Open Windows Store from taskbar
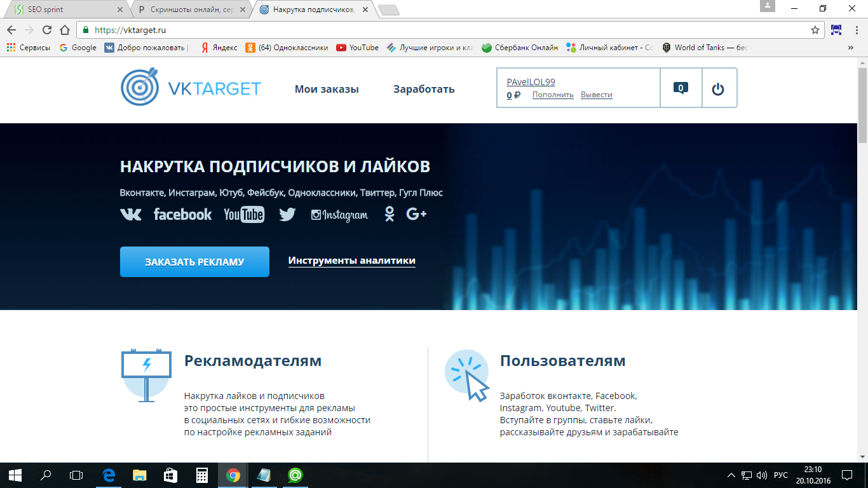 (x=170, y=475)
